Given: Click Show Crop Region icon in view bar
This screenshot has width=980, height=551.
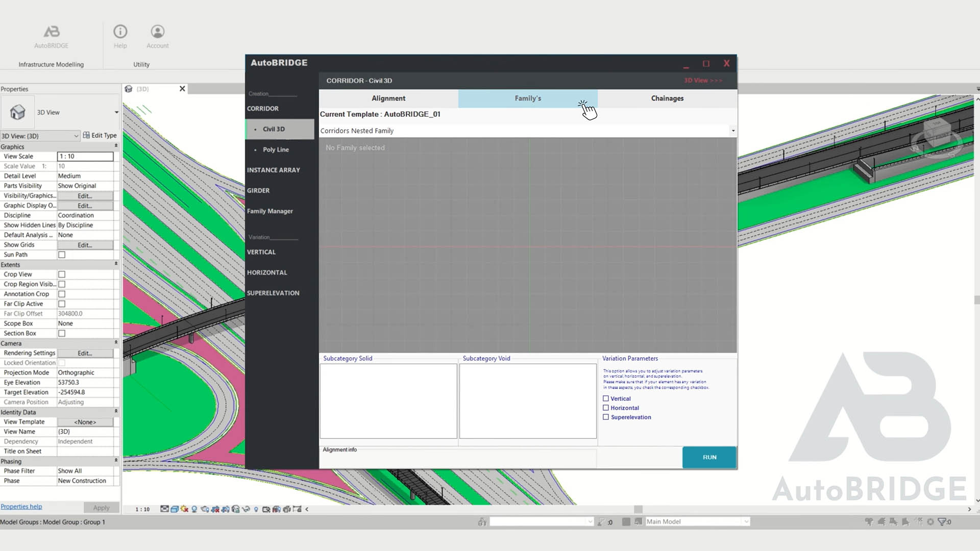Looking at the screenshot, I should pos(226,509).
